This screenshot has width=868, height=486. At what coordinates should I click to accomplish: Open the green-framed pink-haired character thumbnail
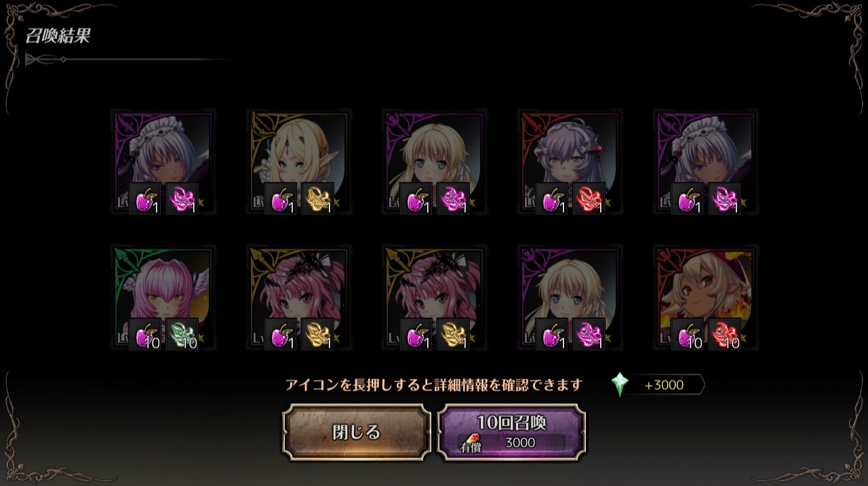click(x=163, y=298)
